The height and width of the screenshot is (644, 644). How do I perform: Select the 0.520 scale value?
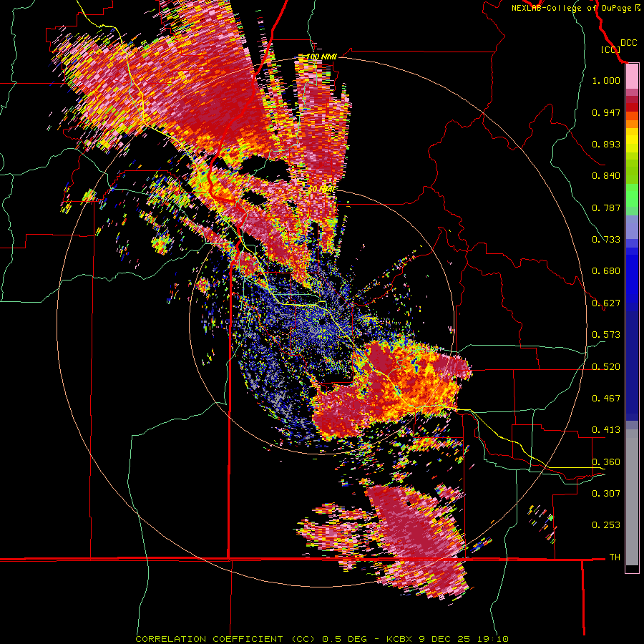click(x=606, y=367)
